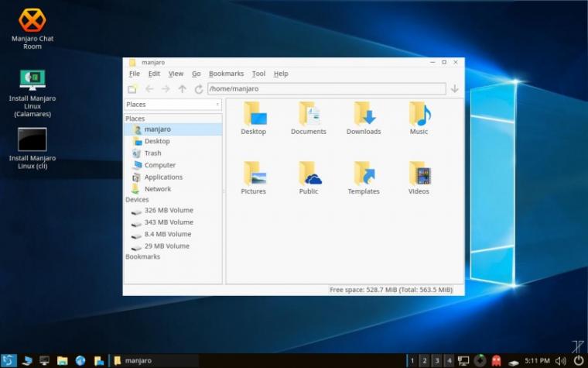Viewport: 588px width, 368px height.
Task: Open the Manjaro Chat Room desktop icon
Action: pos(32,29)
